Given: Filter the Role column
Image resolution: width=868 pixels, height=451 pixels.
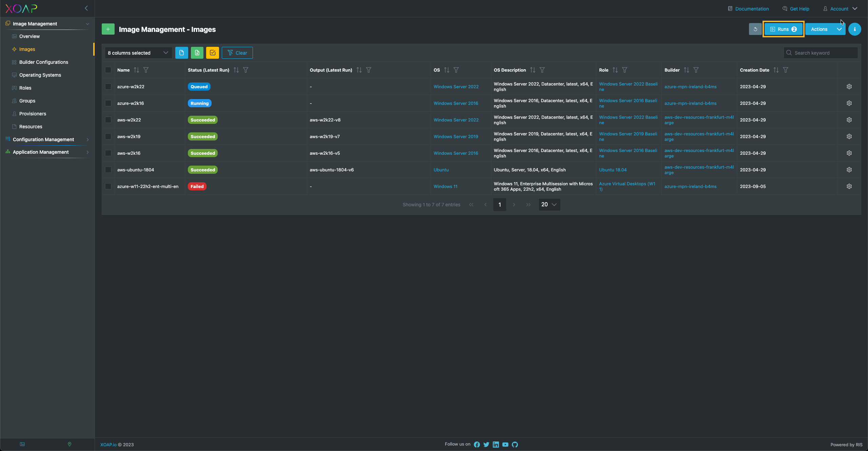Looking at the screenshot, I should coord(625,70).
